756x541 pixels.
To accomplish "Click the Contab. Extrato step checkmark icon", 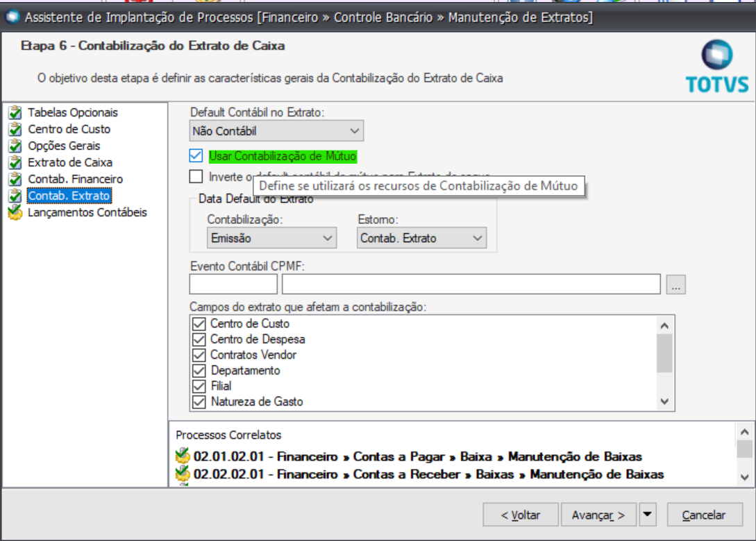I will point(15,196).
